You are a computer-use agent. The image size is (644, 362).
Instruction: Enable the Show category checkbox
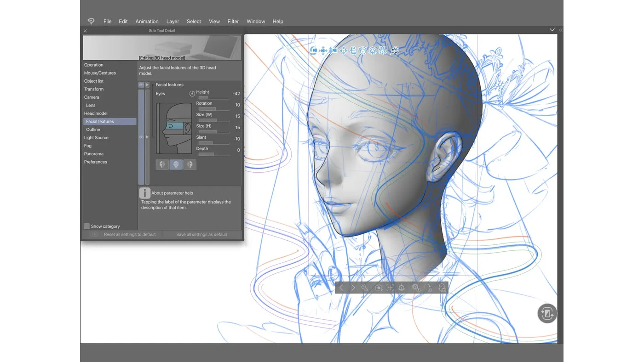tap(86, 226)
